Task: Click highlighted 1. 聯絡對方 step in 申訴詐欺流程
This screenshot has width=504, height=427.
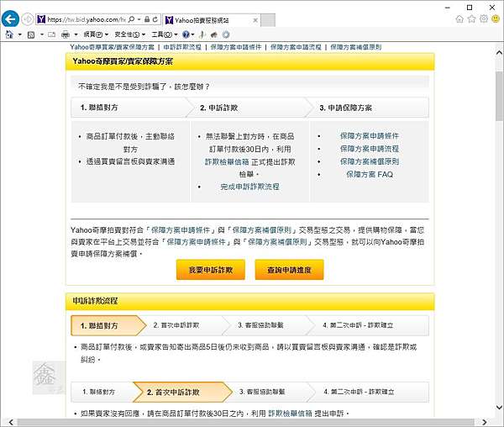Action: click(108, 326)
